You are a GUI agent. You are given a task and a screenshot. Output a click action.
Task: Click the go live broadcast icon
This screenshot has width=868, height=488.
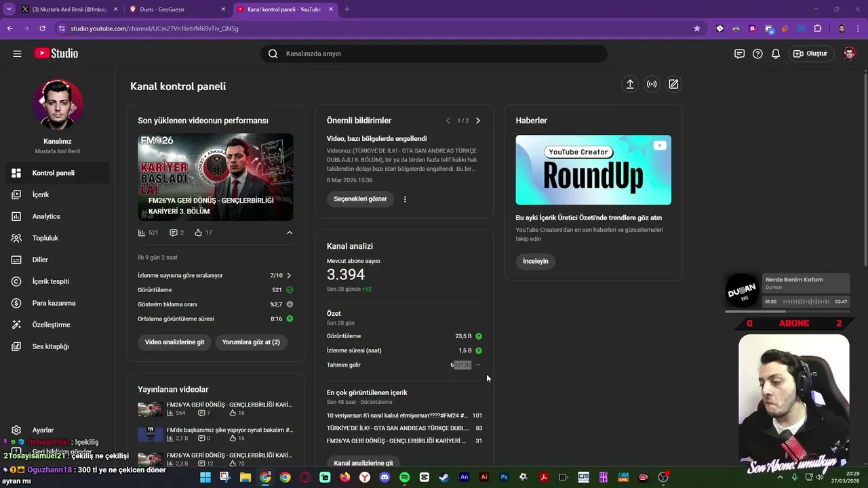click(x=652, y=84)
